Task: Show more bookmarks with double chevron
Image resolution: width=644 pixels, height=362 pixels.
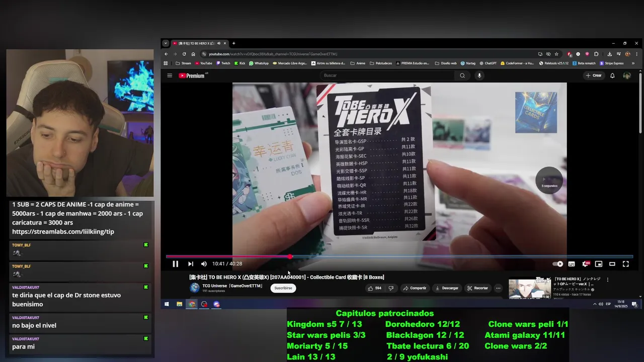Action: coord(633,63)
